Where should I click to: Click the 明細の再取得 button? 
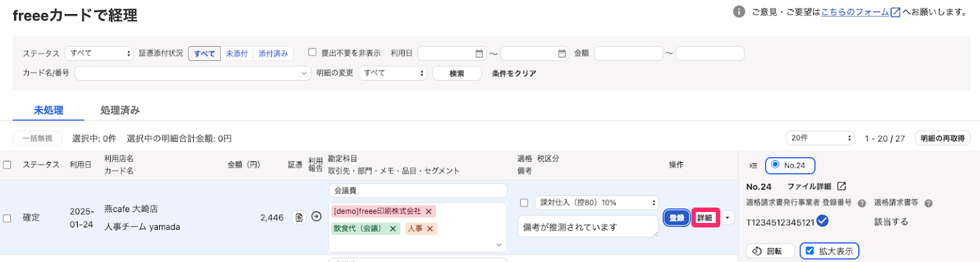click(942, 138)
